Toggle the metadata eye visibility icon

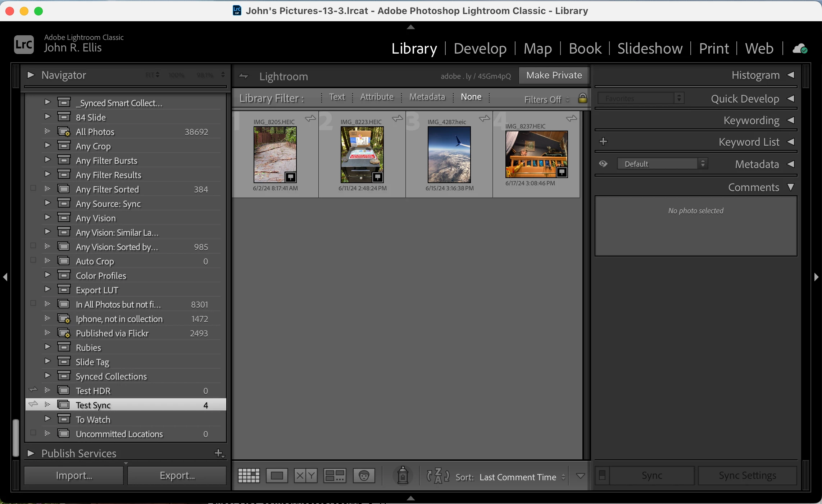[x=603, y=164]
